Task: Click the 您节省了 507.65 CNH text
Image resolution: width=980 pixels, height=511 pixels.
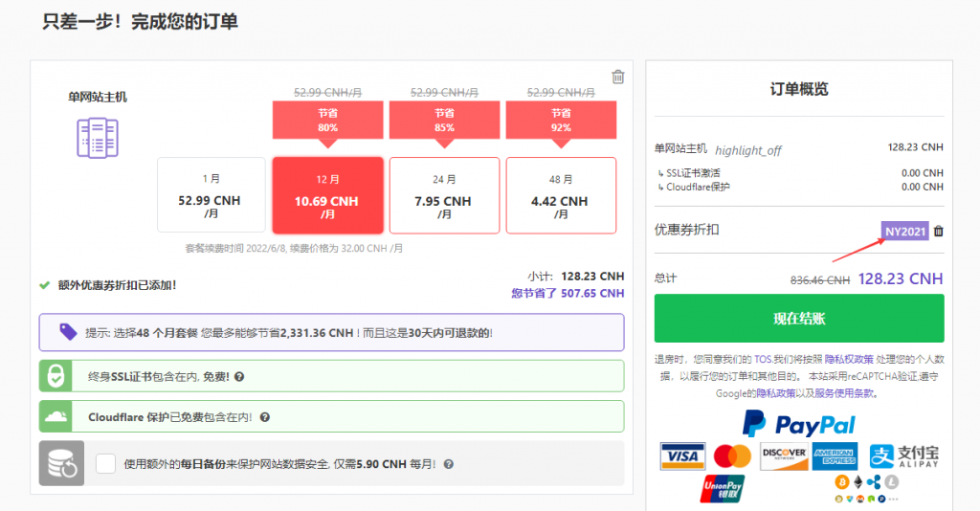Action: [x=568, y=293]
